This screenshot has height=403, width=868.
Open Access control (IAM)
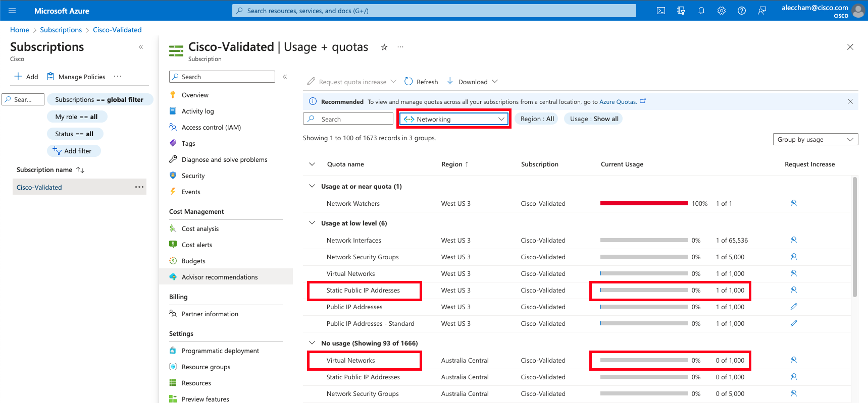(x=211, y=127)
